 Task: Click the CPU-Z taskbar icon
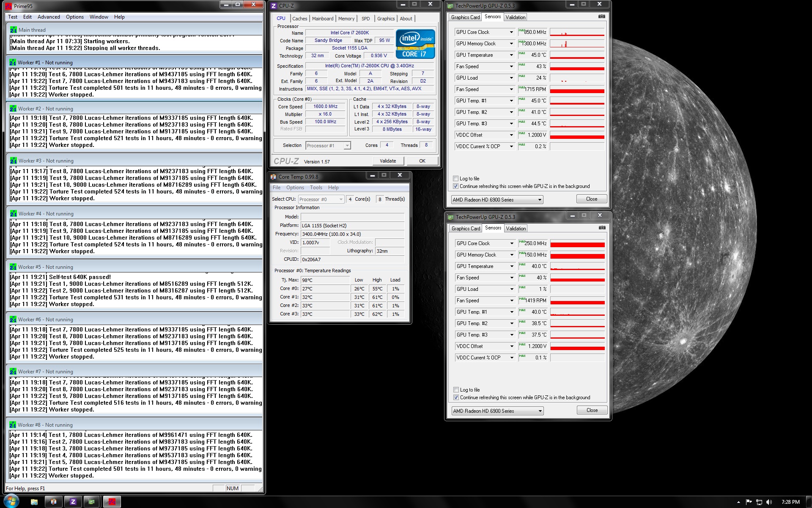73,502
